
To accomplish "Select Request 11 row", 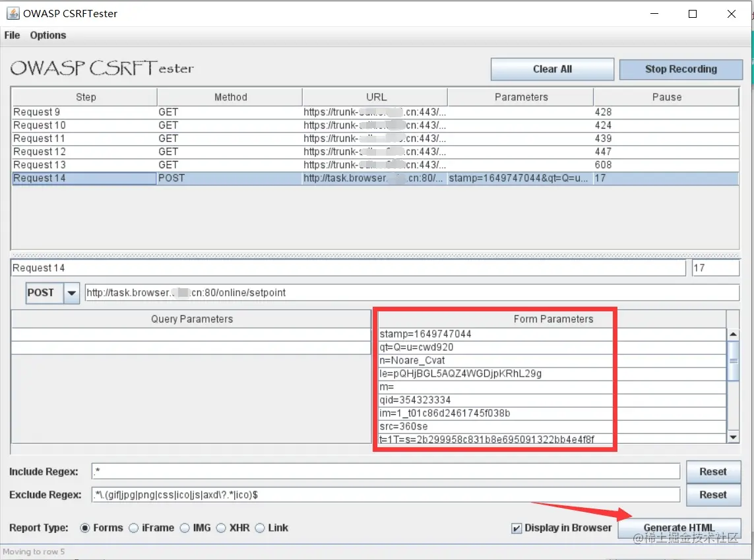I will point(375,139).
